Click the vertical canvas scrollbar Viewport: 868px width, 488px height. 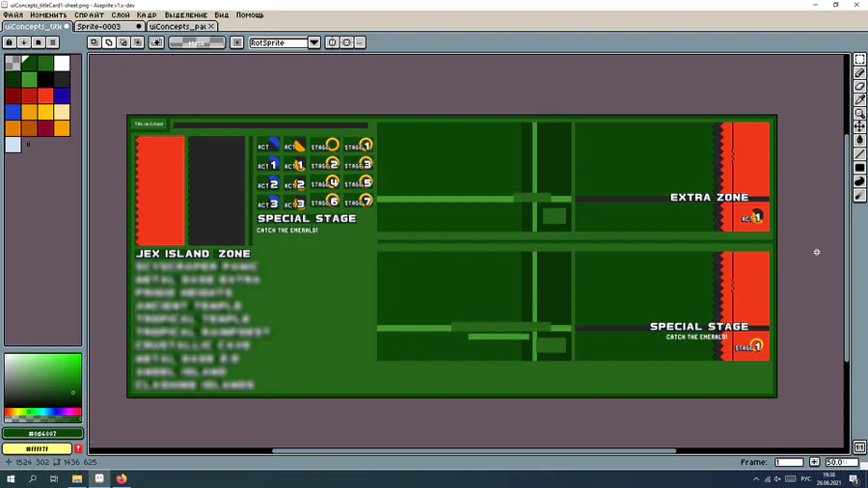847,248
